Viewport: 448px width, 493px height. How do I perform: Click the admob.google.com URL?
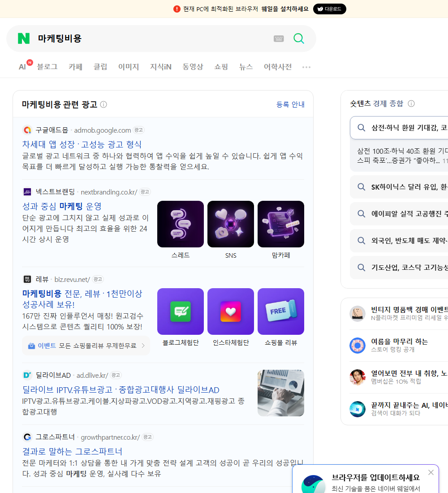(x=103, y=130)
